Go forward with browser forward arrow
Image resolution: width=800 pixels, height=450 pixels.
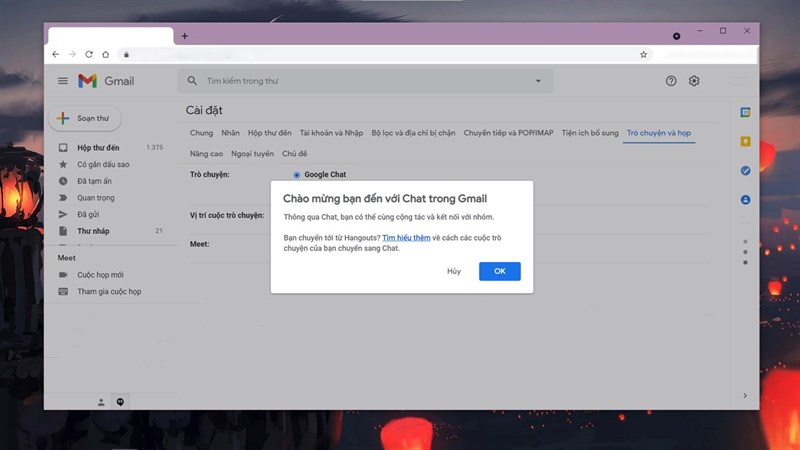tap(72, 54)
